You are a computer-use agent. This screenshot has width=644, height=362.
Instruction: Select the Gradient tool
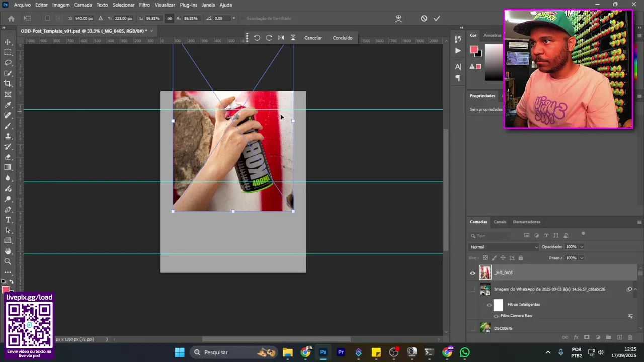pyautogui.click(x=8, y=167)
